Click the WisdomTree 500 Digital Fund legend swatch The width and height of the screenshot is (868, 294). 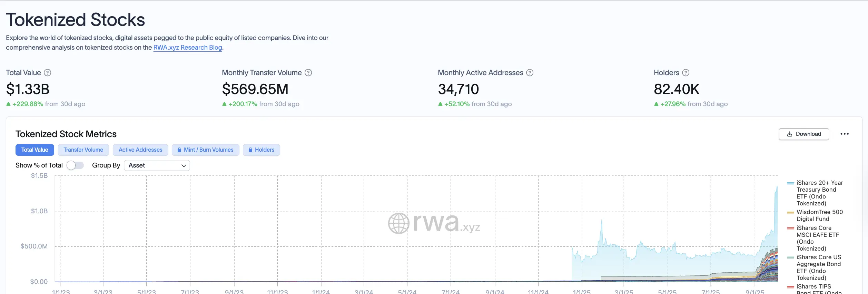coord(790,212)
